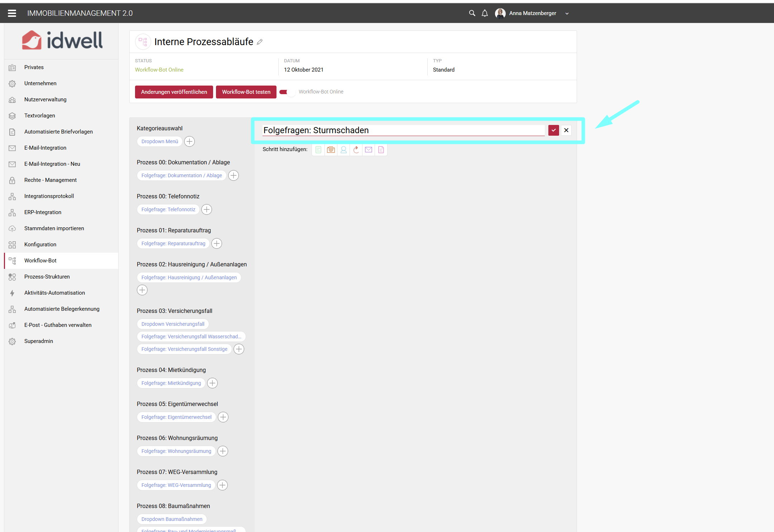
Task: Toggle the Workflow-Bot Online switch
Action: tap(287, 92)
